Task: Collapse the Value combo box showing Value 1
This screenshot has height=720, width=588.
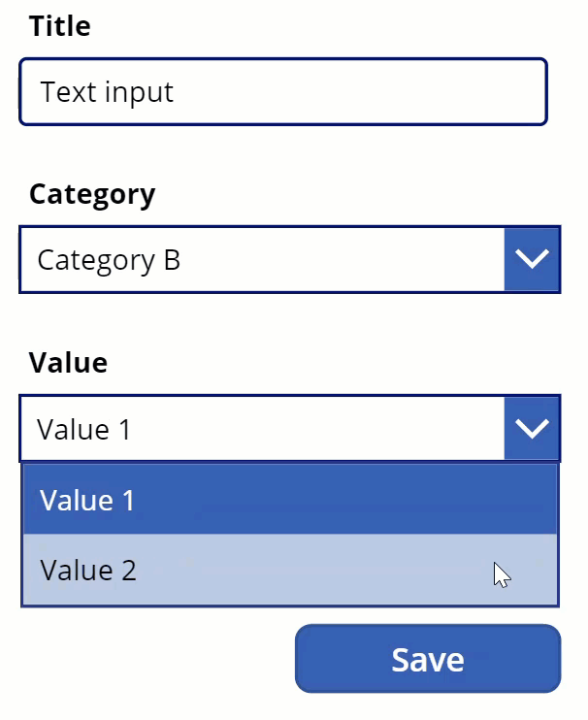Action: (262, 428)
